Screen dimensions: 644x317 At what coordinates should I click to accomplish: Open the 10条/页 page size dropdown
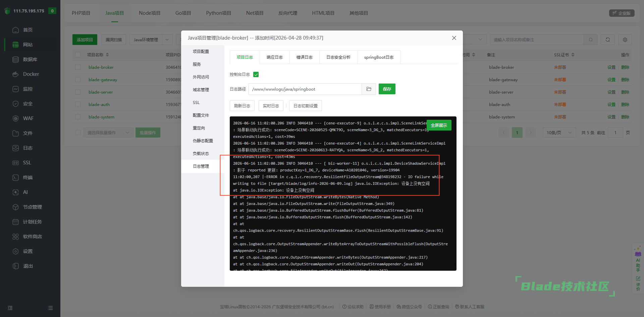coord(559,133)
